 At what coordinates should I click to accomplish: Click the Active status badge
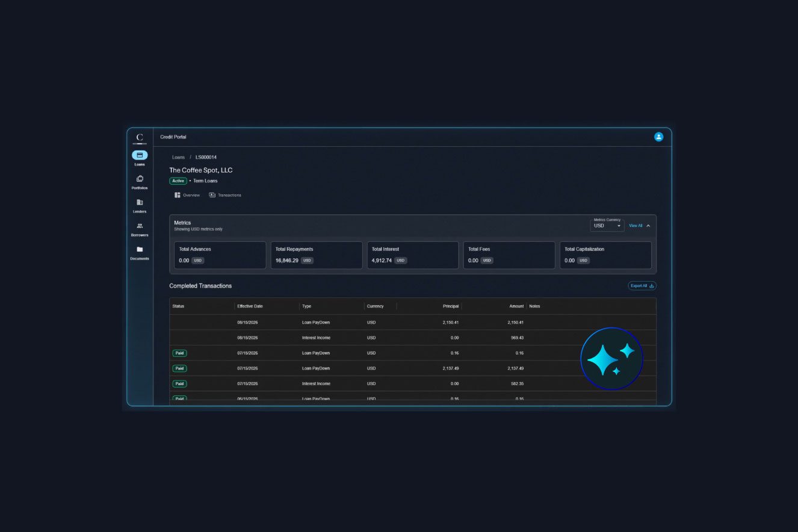(178, 181)
